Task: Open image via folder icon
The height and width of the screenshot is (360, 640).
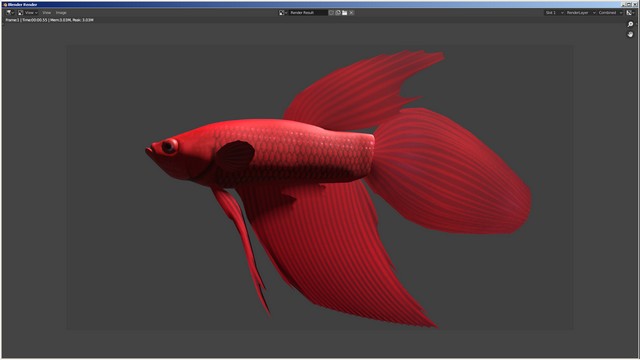Action: click(x=344, y=13)
